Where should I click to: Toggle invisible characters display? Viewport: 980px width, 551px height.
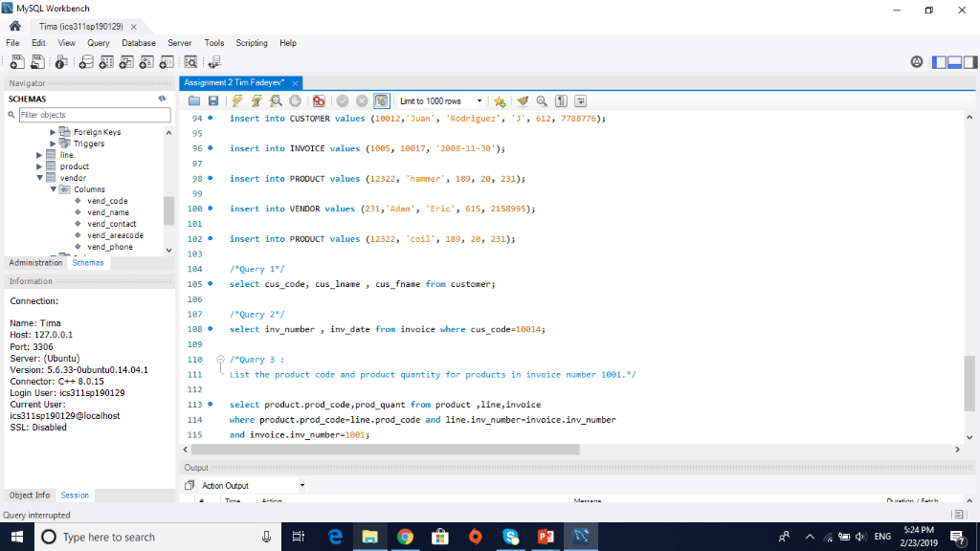(x=561, y=101)
